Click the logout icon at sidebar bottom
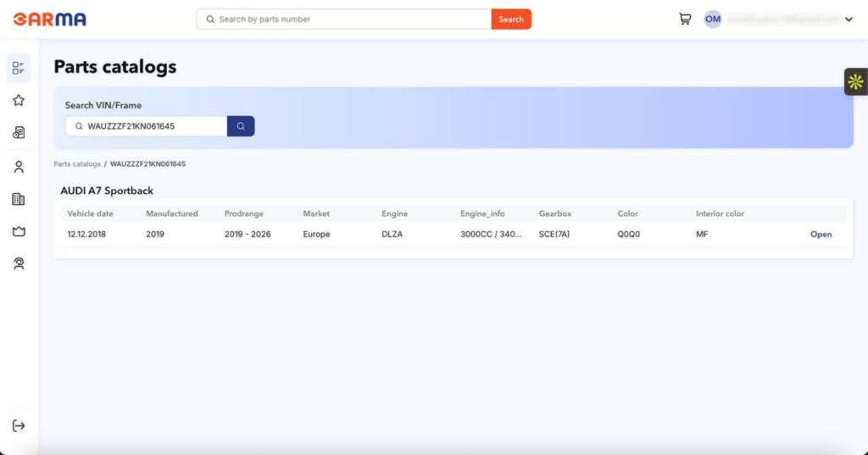 coord(19,425)
